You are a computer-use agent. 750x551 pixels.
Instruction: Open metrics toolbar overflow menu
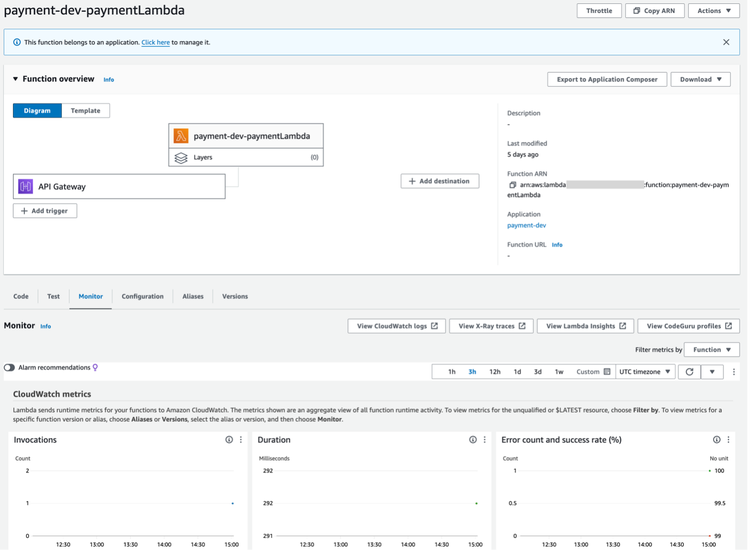click(734, 372)
